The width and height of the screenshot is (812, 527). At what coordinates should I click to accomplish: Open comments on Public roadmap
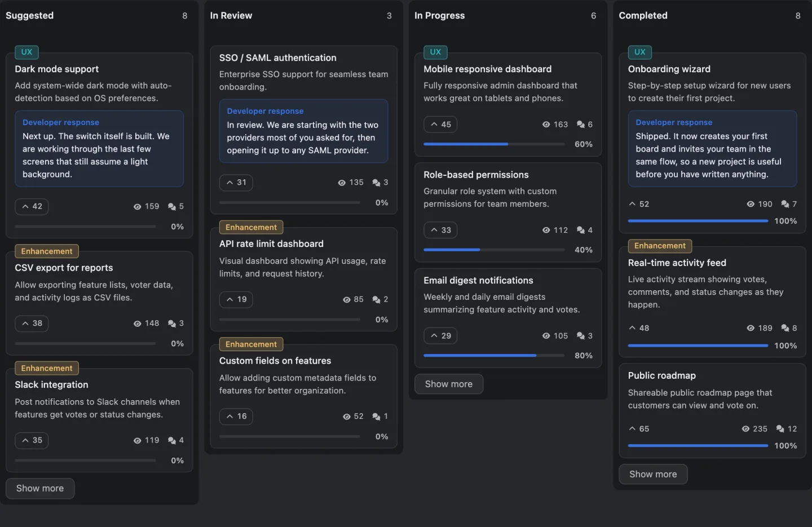click(780, 429)
